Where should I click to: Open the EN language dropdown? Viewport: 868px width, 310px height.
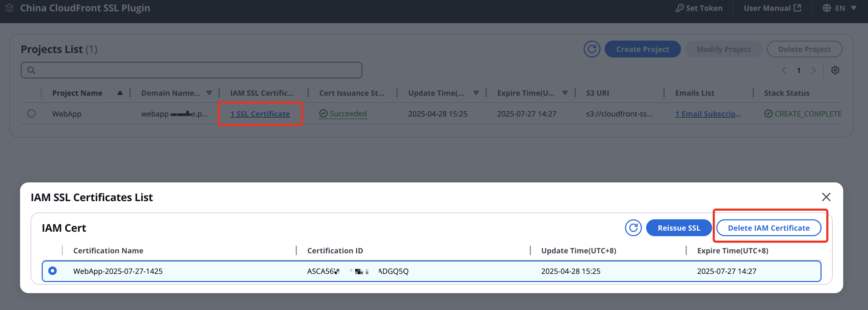839,8
